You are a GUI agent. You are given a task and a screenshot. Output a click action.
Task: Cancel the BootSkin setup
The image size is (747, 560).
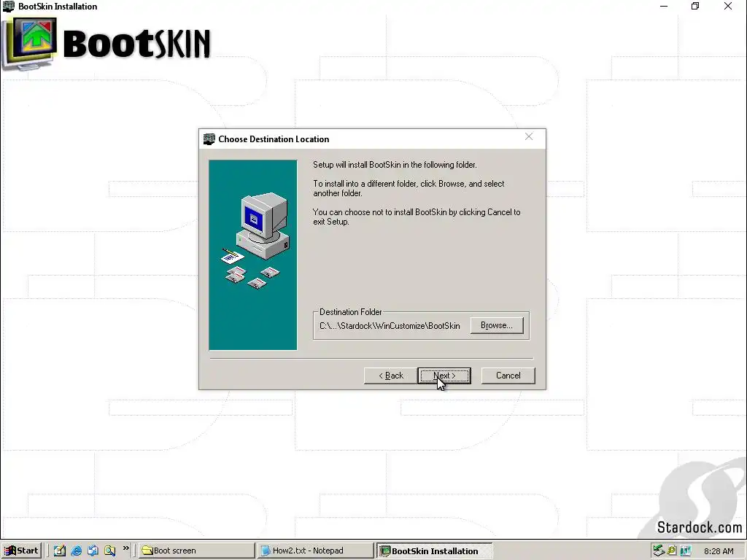point(508,376)
